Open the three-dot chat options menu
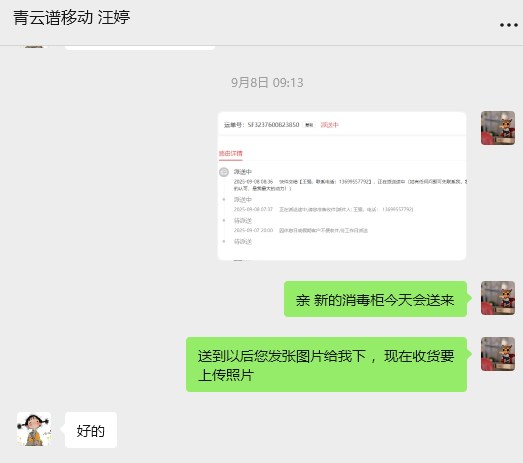The height and width of the screenshot is (463, 523). (509, 25)
